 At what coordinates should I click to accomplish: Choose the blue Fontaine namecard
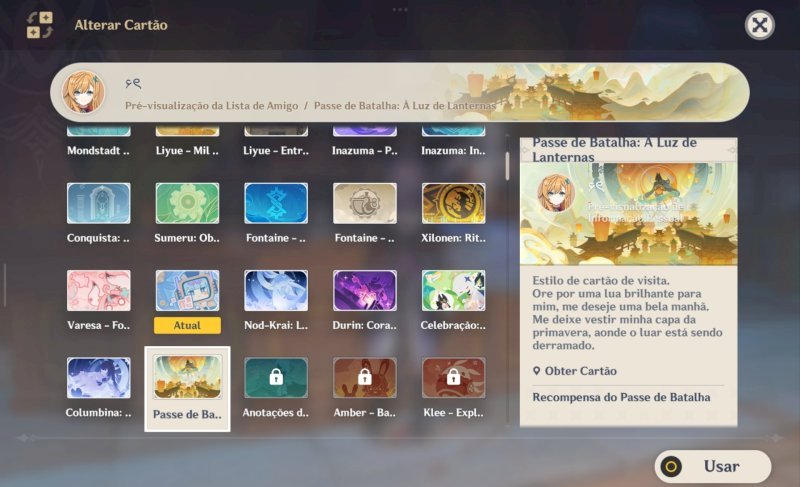coord(276,203)
